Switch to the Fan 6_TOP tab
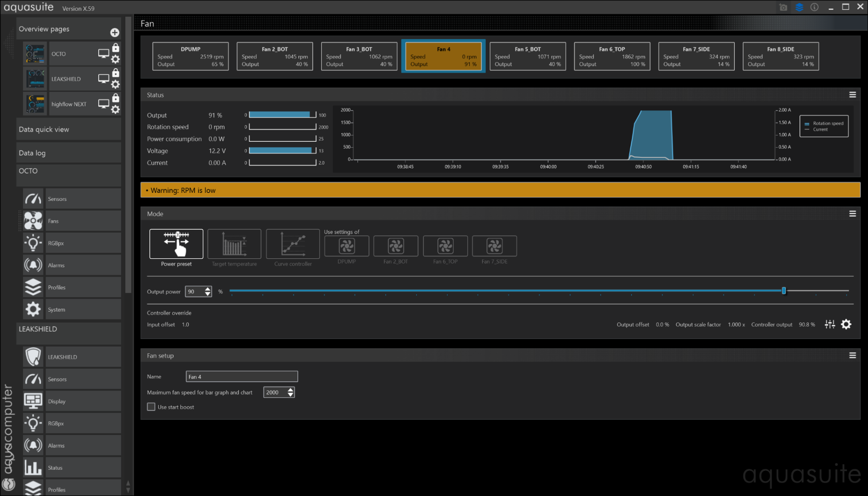Viewport: 868px width, 496px height. coord(611,57)
